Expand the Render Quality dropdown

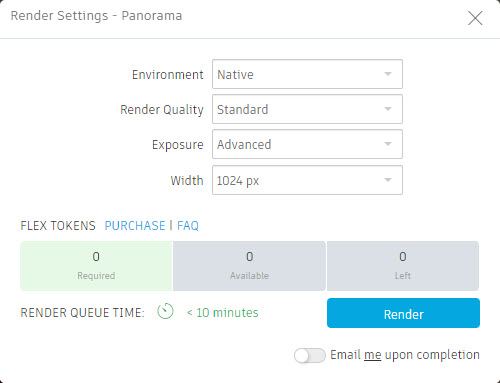[307, 109]
